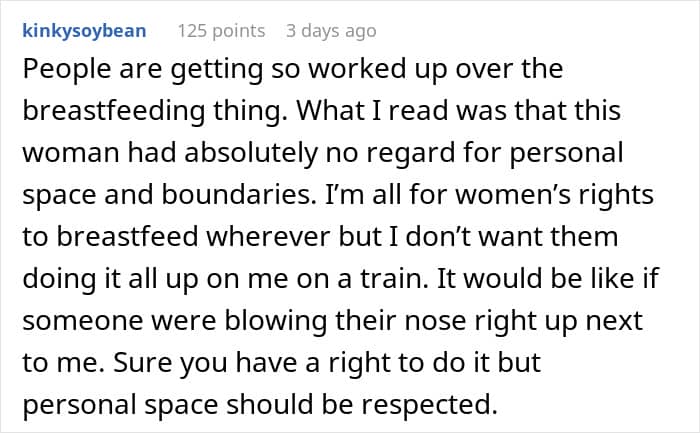Click the line beginning "someone were blowing"
700x433 pixels.
[x=333, y=321]
